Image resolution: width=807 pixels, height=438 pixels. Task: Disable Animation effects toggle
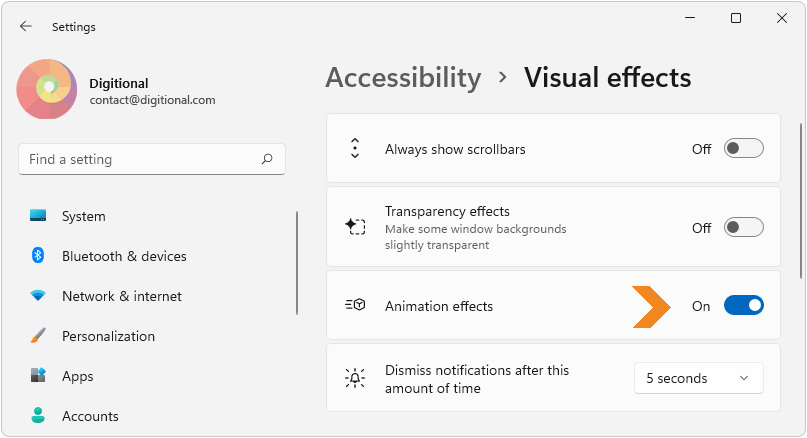[744, 306]
